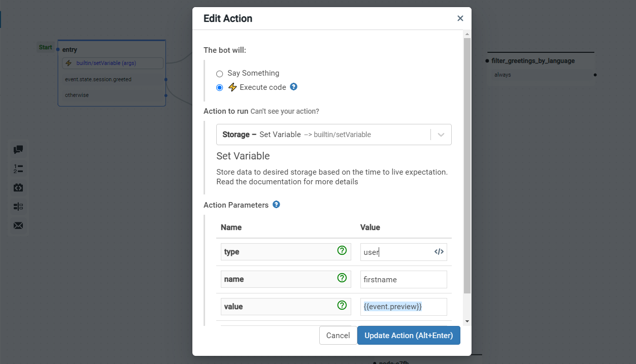This screenshot has width=636, height=364.
Task: Click help icon beside Action Parameters
Action: [x=276, y=205]
